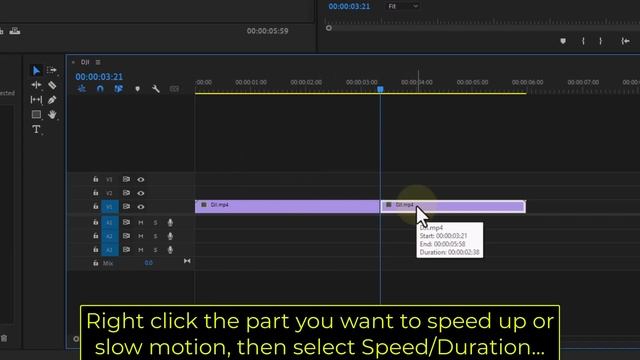Go to In point in Program Monitor
Viewport: 640px width, 360px height.
click(x=625, y=41)
